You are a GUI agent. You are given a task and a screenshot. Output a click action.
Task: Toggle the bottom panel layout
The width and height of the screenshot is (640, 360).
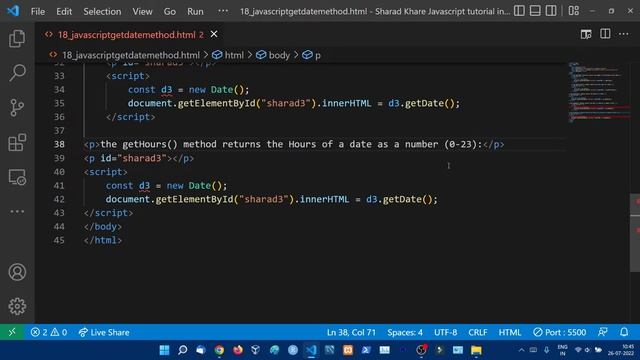535,11
